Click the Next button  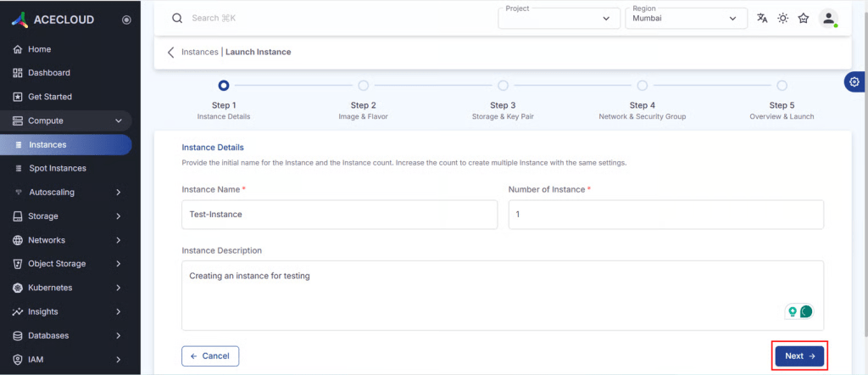(x=798, y=356)
